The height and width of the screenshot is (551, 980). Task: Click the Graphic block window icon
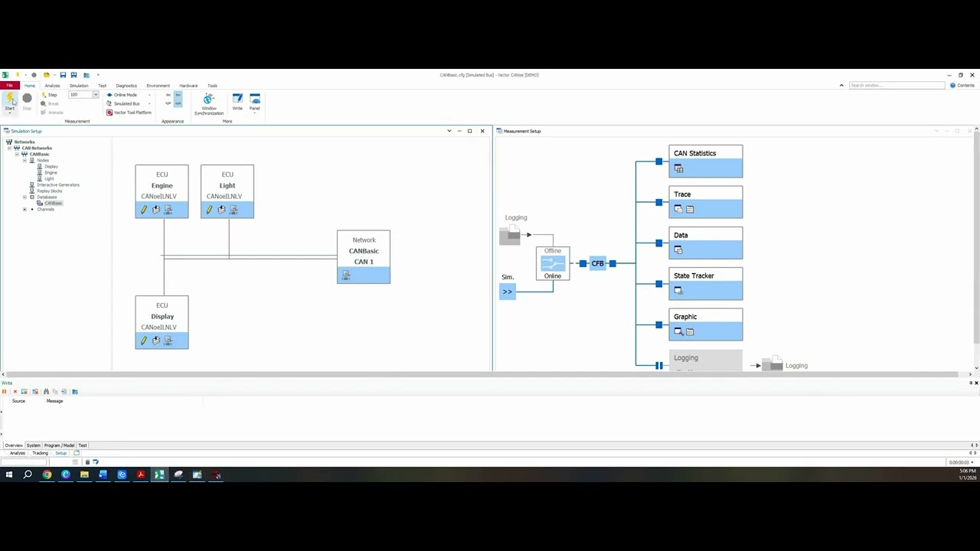click(x=678, y=331)
